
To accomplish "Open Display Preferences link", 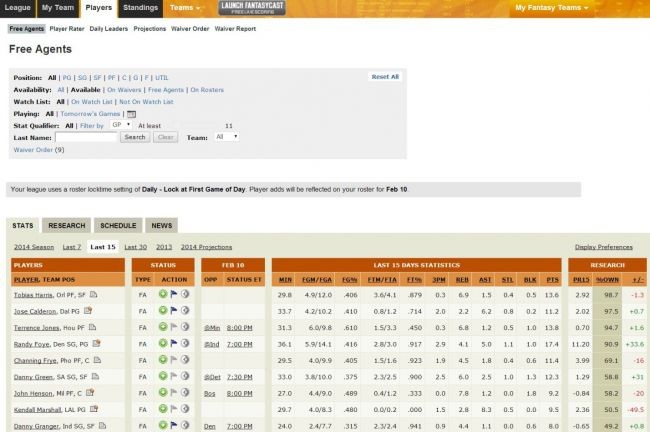I will [x=604, y=247].
